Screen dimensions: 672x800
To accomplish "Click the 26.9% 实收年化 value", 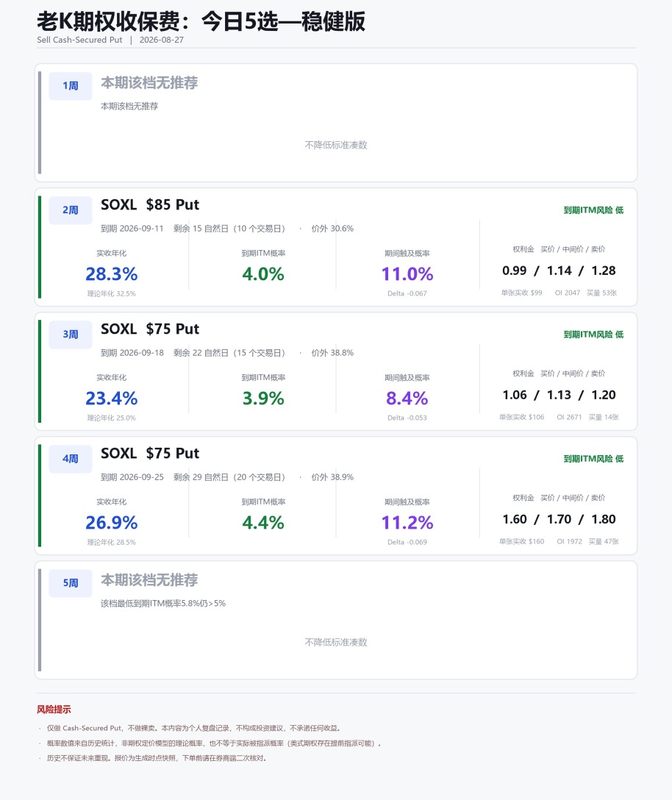I will 111,523.
